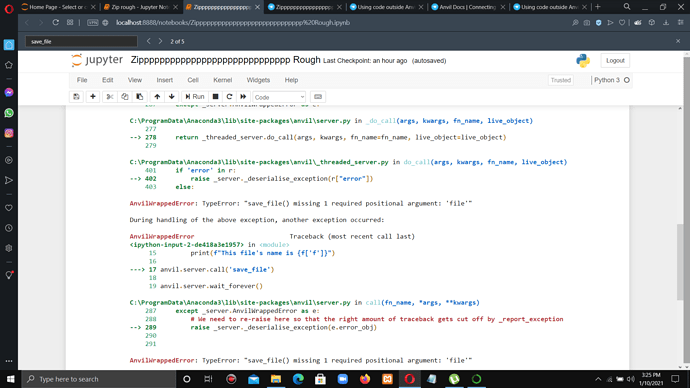Click the notebook vertical scrollbar
This screenshot has width=690, height=388.
pyautogui.click(x=680, y=262)
